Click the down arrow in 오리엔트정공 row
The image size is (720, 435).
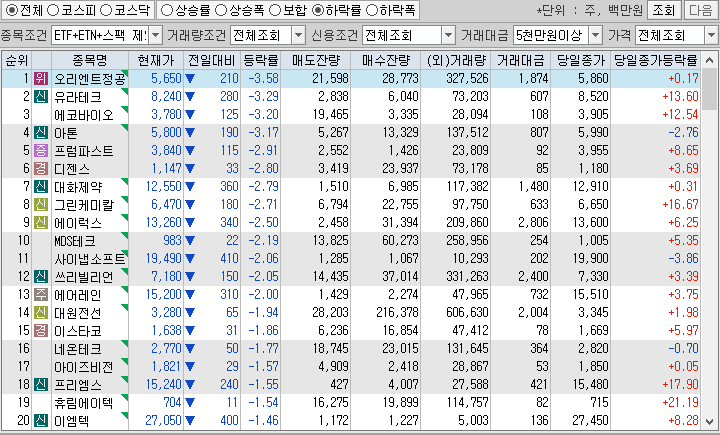190,79
